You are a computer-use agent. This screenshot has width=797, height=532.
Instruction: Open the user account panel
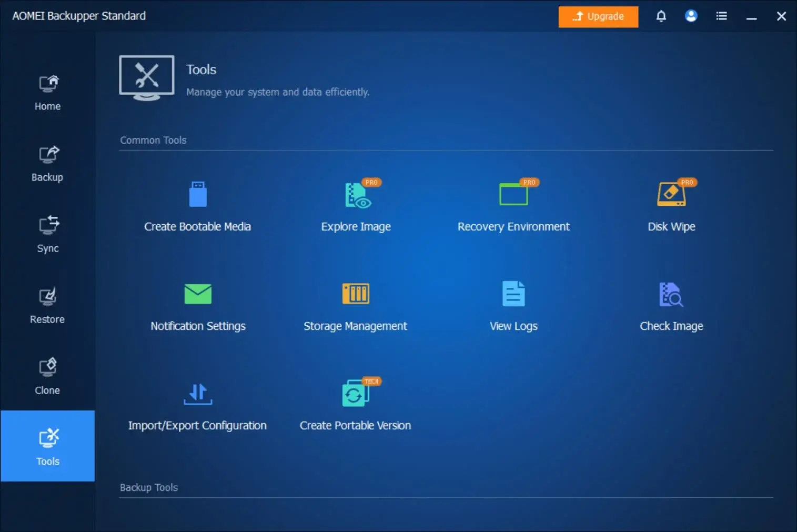click(x=691, y=16)
